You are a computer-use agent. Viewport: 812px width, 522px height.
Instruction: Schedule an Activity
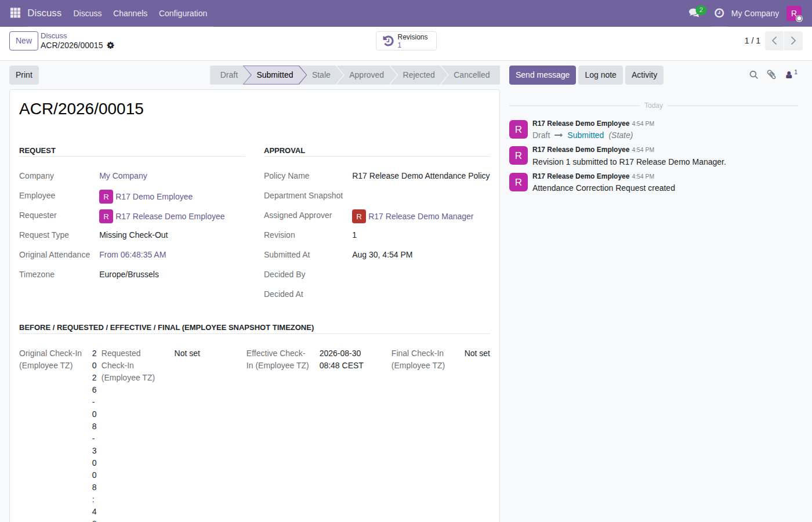(x=644, y=75)
